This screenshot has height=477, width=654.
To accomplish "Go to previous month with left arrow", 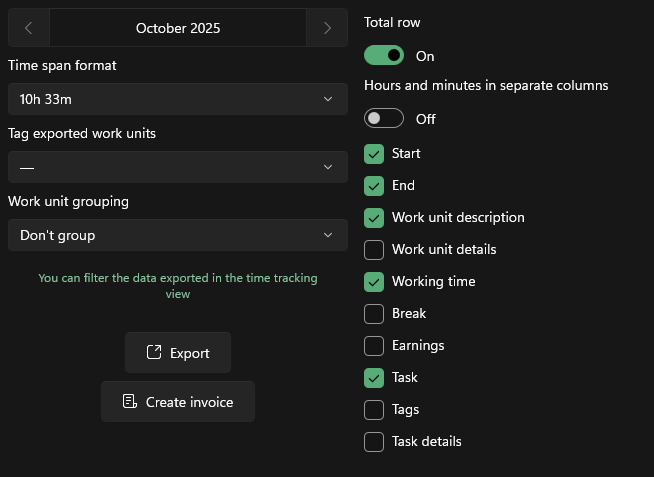I will click(28, 28).
